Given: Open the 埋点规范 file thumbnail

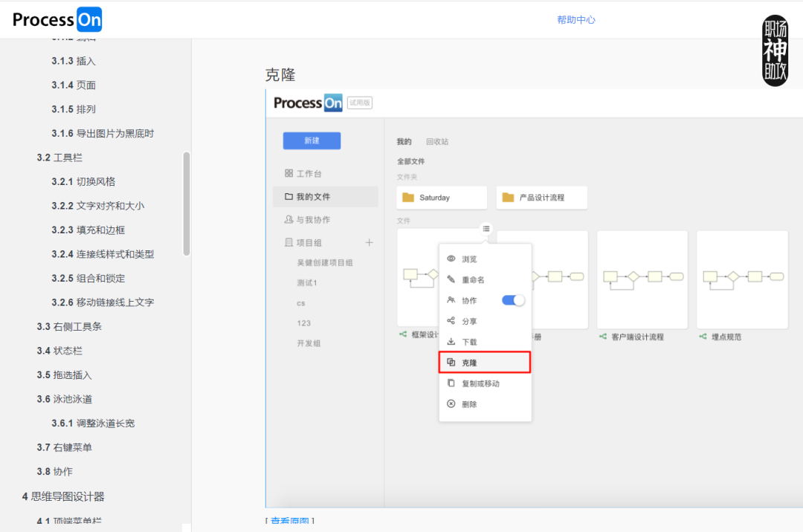Looking at the screenshot, I should [x=743, y=280].
